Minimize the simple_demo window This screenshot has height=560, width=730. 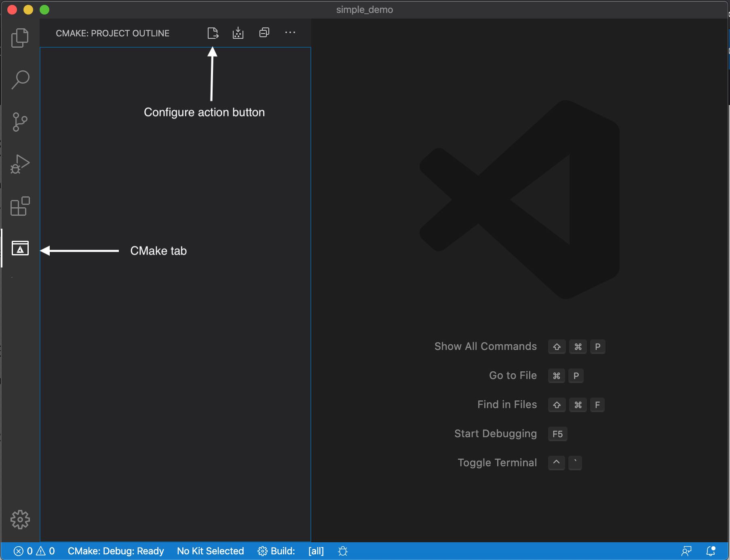click(28, 10)
